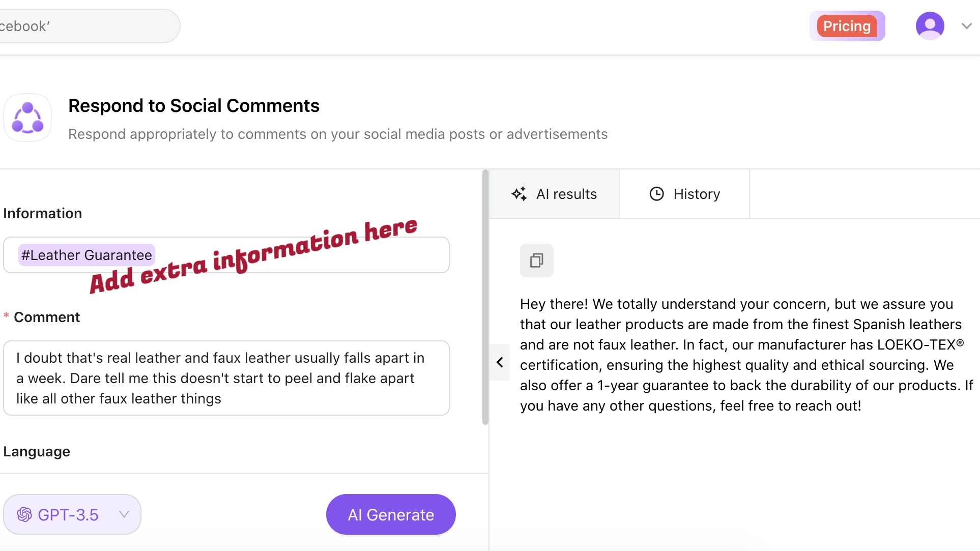Open the Language selection control
Image resolution: width=980 pixels, height=551 pixels.
point(36,451)
